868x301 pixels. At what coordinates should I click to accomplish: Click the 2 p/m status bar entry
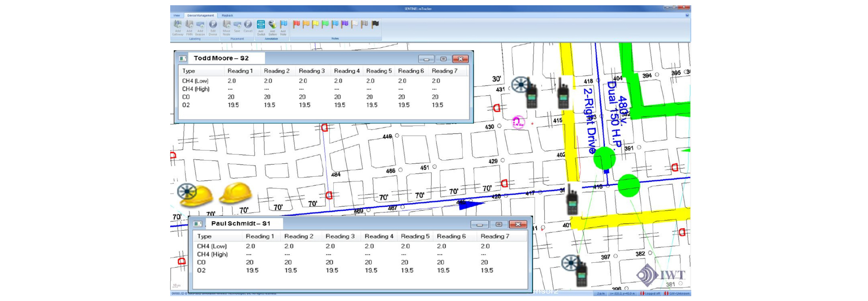pos(600,293)
